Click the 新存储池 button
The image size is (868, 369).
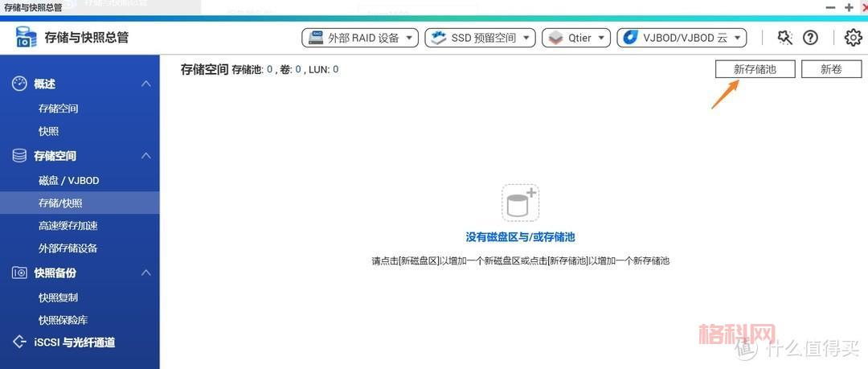tap(755, 69)
